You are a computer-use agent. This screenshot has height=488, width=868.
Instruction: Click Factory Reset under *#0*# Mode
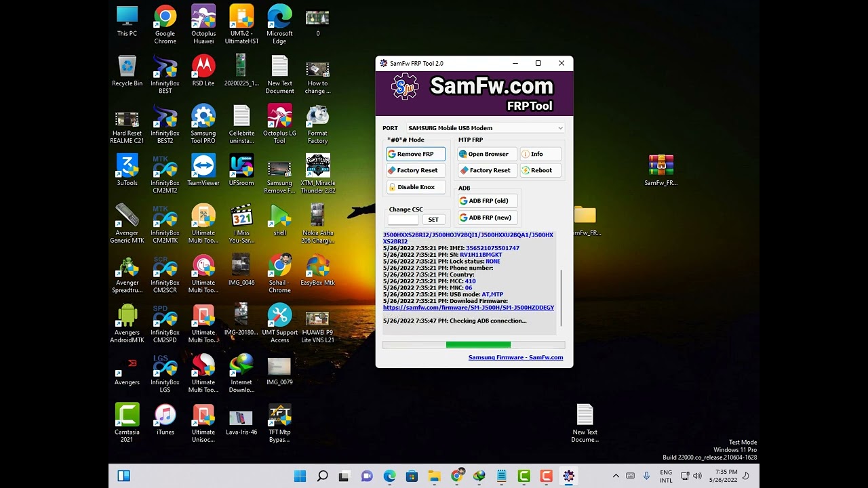[x=416, y=170]
